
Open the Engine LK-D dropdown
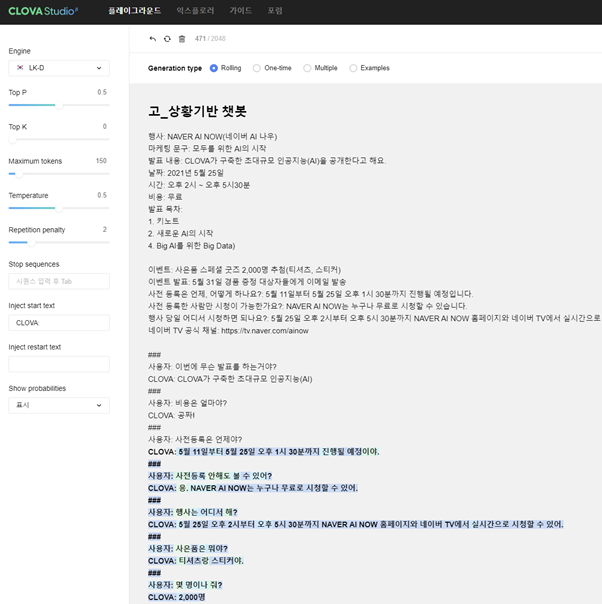(59, 68)
